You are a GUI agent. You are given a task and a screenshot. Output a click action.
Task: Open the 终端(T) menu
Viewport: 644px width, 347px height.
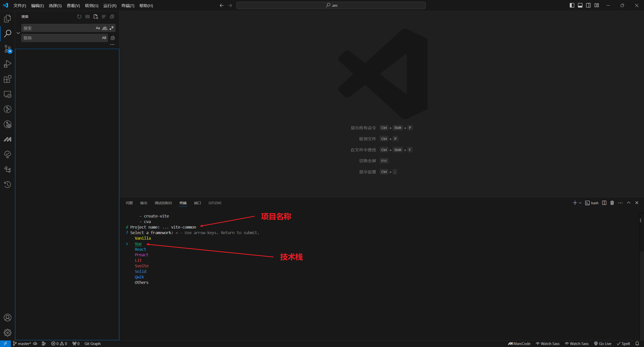coord(128,6)
